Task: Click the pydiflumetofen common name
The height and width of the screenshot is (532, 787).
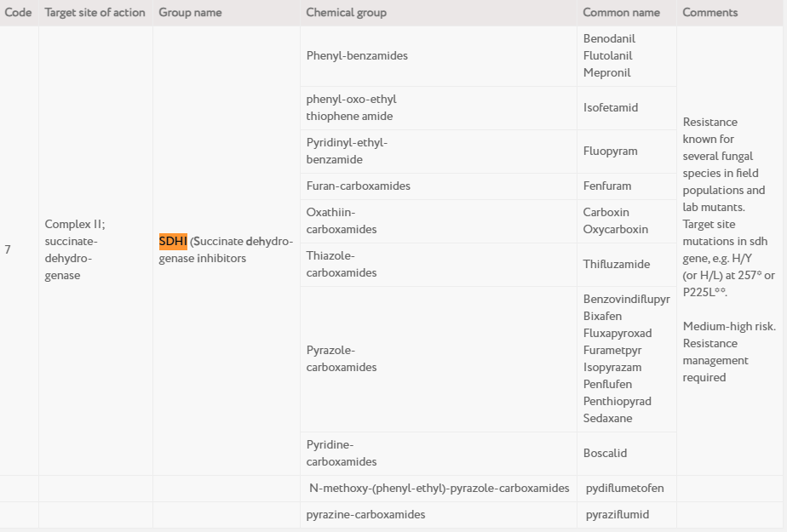Action: (624, 489)
